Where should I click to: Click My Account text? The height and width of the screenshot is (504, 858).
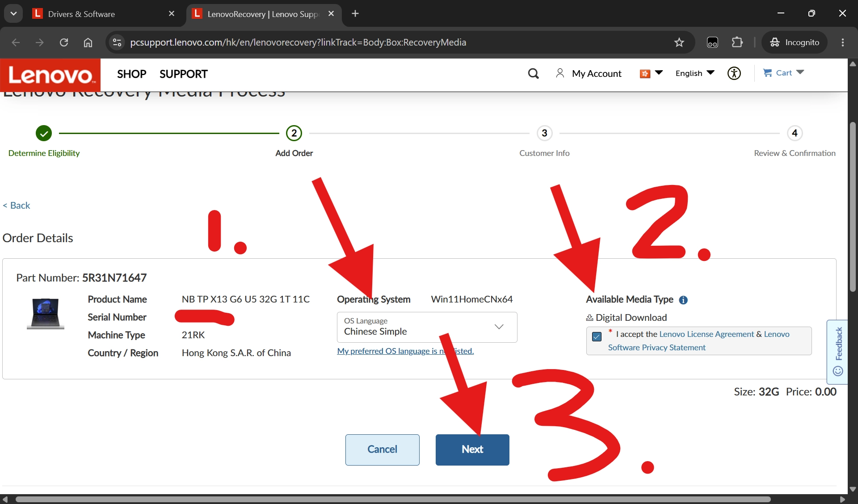click(x=597, y=74)
